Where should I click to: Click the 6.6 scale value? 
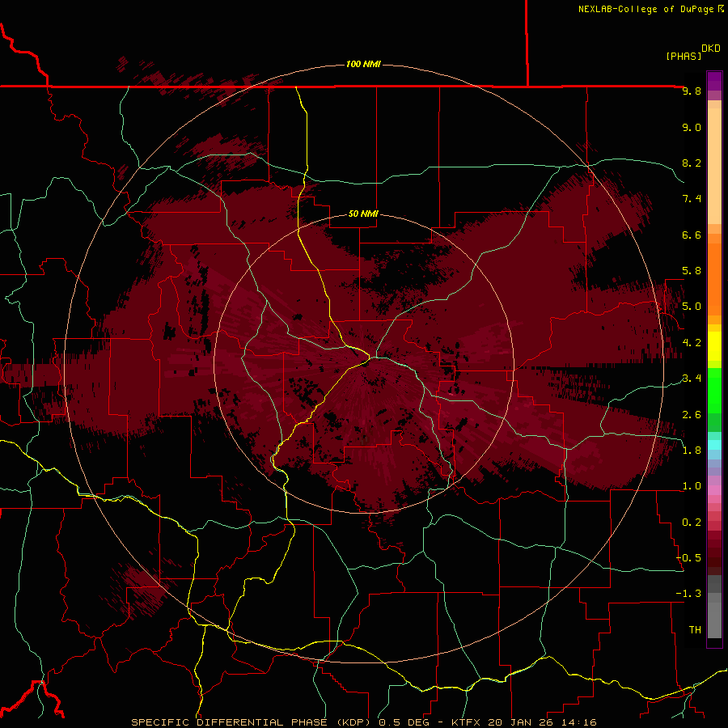(x=692, y=235)
